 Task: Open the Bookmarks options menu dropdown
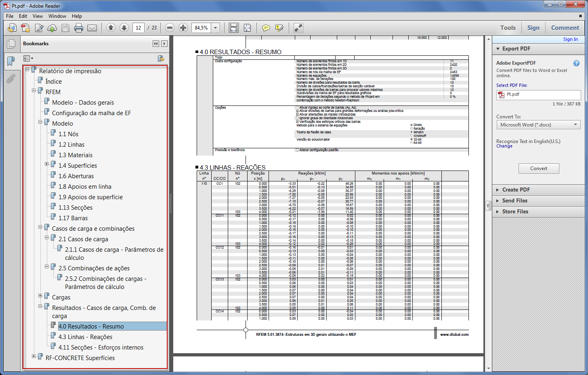(x=28, y=59)
